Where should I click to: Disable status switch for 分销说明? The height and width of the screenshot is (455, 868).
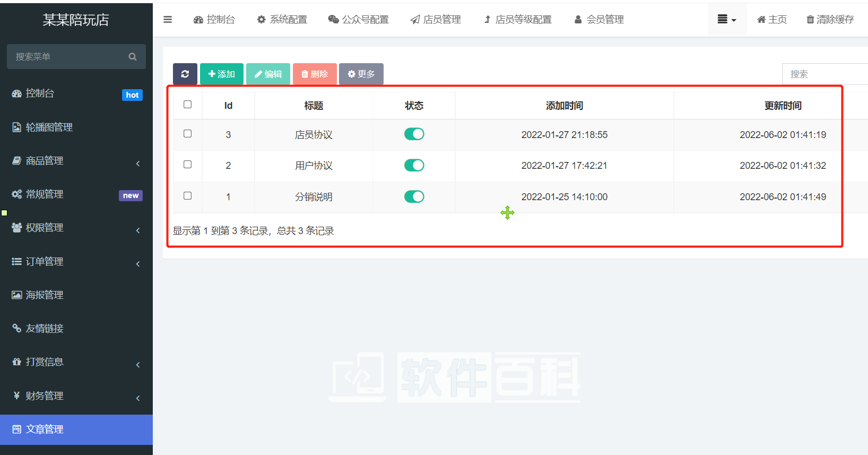414,197
